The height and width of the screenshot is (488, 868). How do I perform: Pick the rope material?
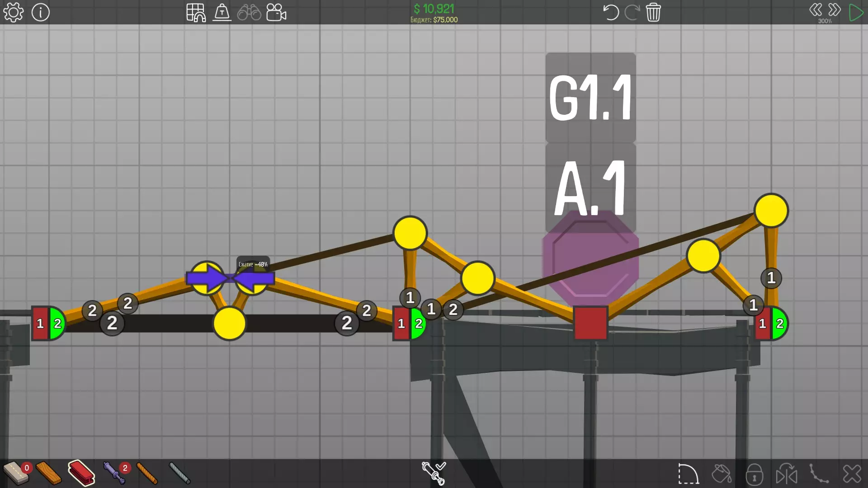pyautogui.click(x=147, y=473)
